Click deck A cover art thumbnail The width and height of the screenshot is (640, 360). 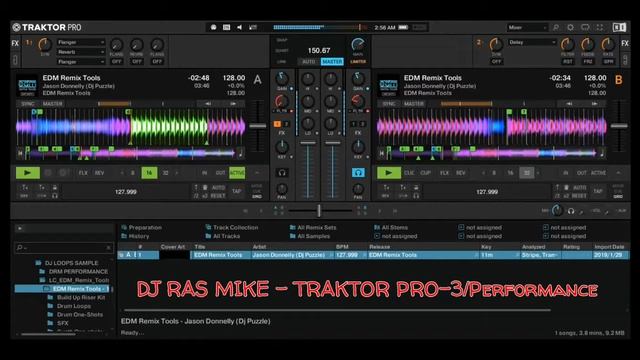point(27,86)
